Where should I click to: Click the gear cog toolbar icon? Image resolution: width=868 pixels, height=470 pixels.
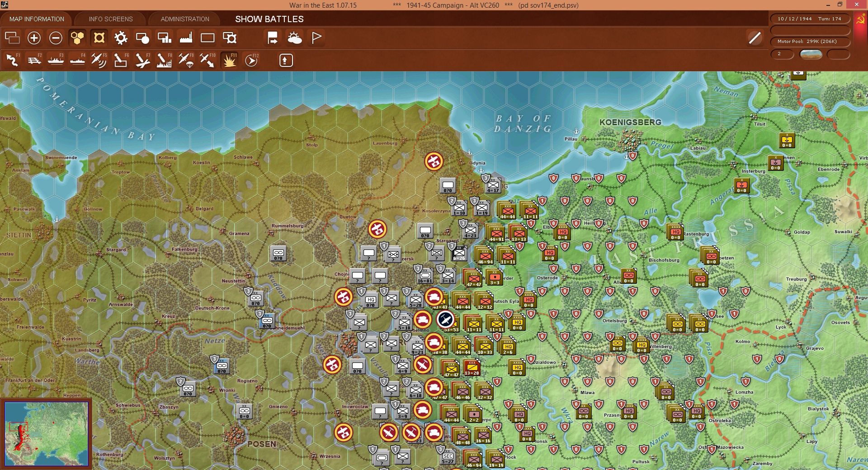121,38
